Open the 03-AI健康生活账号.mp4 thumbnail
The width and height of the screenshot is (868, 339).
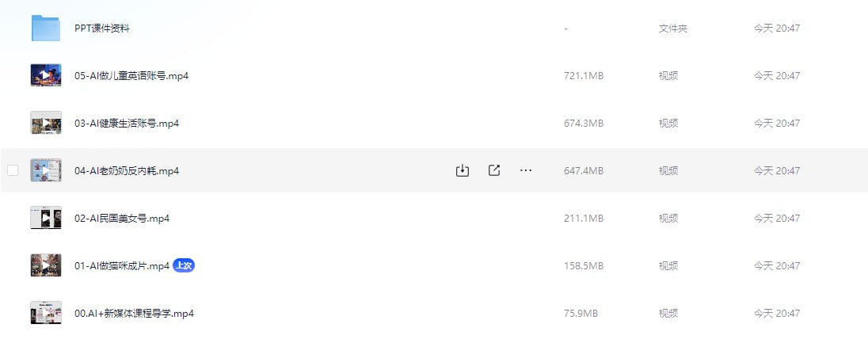46,123
